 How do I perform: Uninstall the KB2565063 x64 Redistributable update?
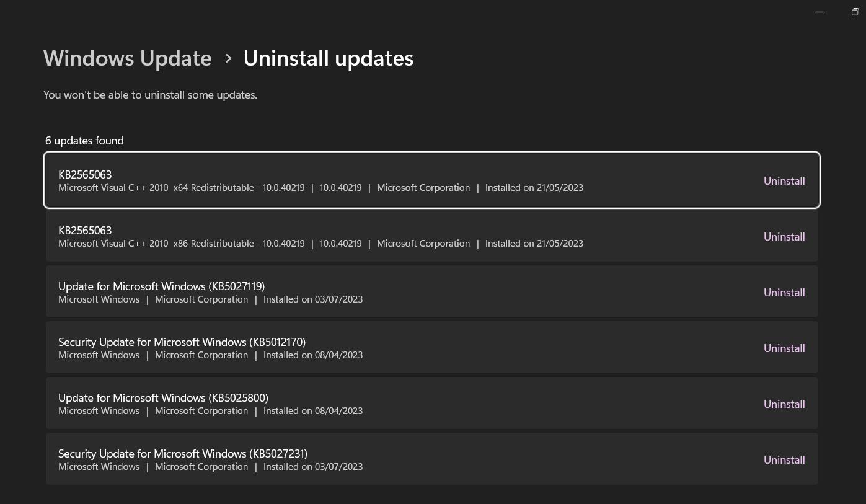784,180
